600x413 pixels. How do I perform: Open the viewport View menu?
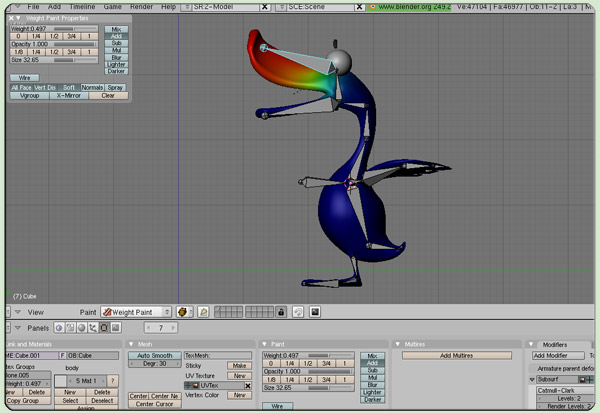(36, 312)
